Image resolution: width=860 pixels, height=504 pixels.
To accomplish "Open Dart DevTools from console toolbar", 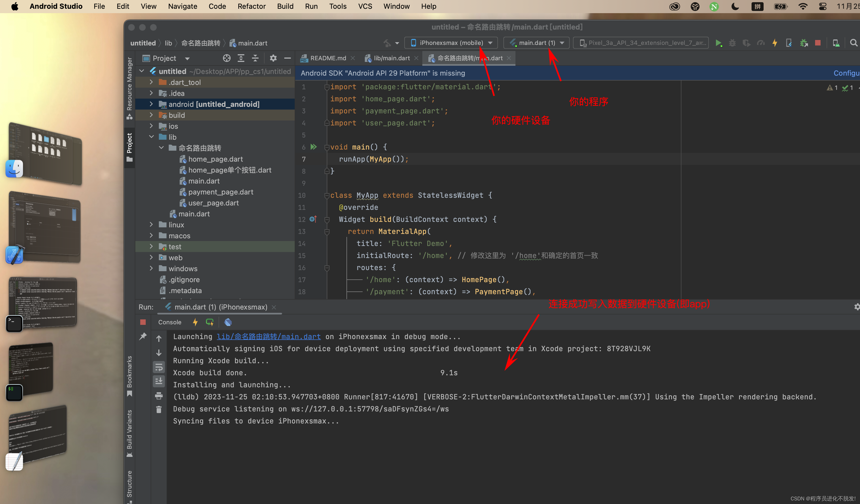I will (228, 322).
